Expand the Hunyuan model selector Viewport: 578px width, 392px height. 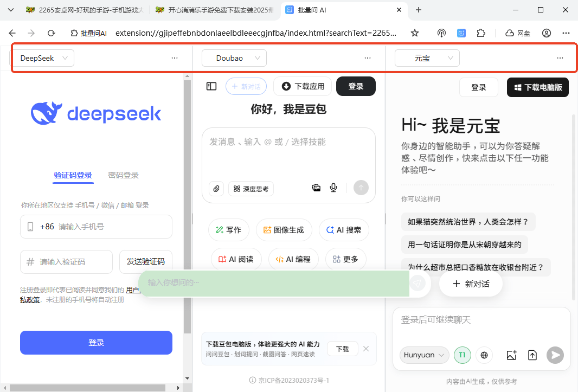coord(424,355)
